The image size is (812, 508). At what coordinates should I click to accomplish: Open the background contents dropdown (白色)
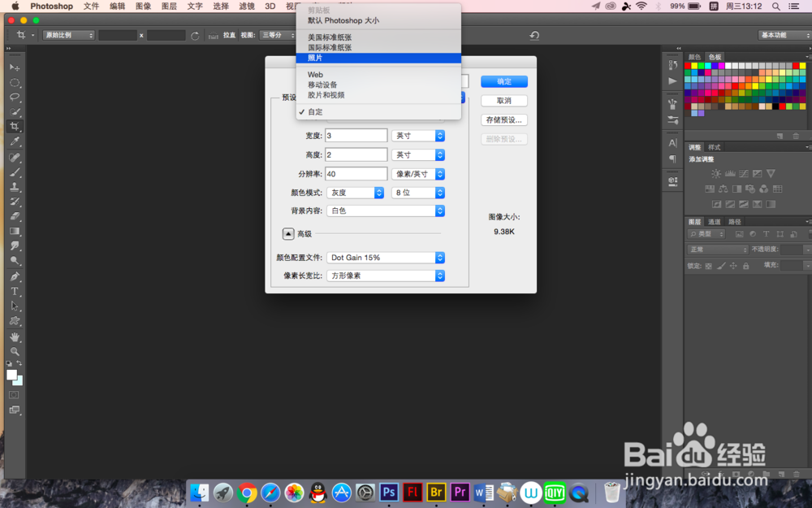pos(386,211)
